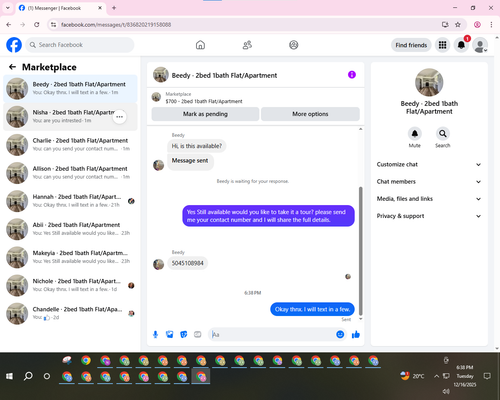
Task: Mute the Beedy conversation
Action: point(415,134)
